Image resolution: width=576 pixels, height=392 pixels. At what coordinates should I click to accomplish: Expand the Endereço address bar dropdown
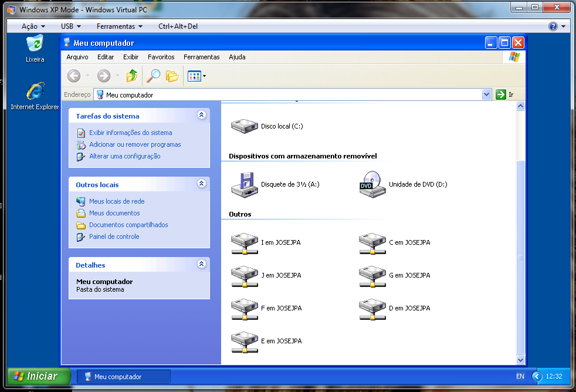tap(486, 94)
